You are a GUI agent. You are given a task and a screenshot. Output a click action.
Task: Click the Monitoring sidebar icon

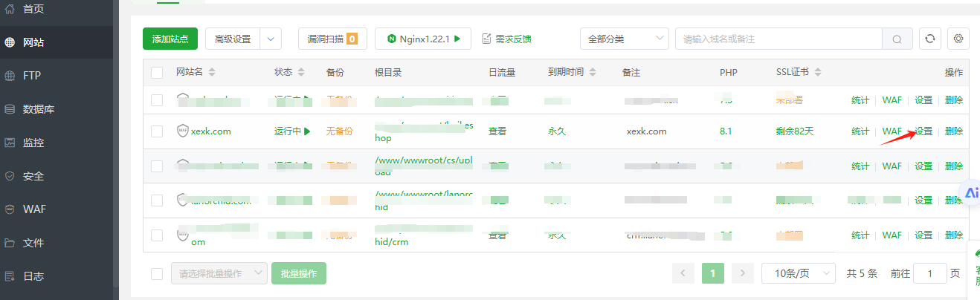click(x=10, y=143)
